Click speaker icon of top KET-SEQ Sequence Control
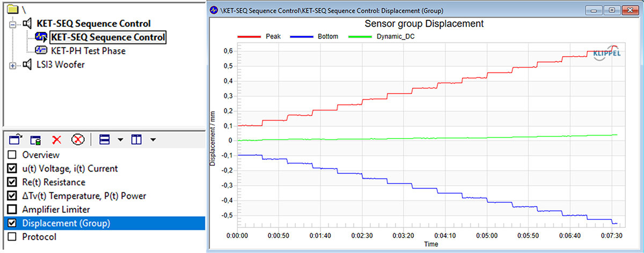The width and height of the screenshot is (644, 253). pos(27,24)
